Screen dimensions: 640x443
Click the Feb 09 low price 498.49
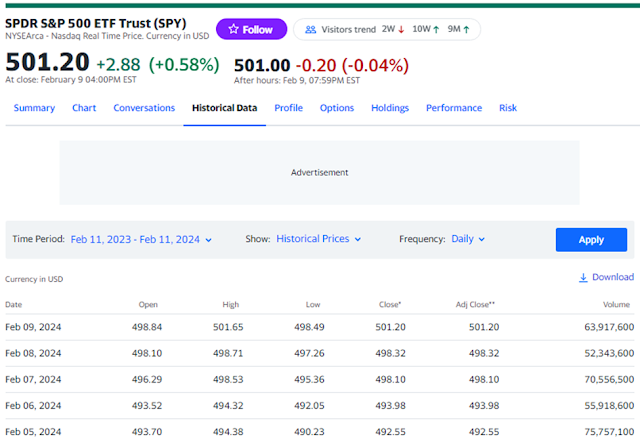pos(309,327)
